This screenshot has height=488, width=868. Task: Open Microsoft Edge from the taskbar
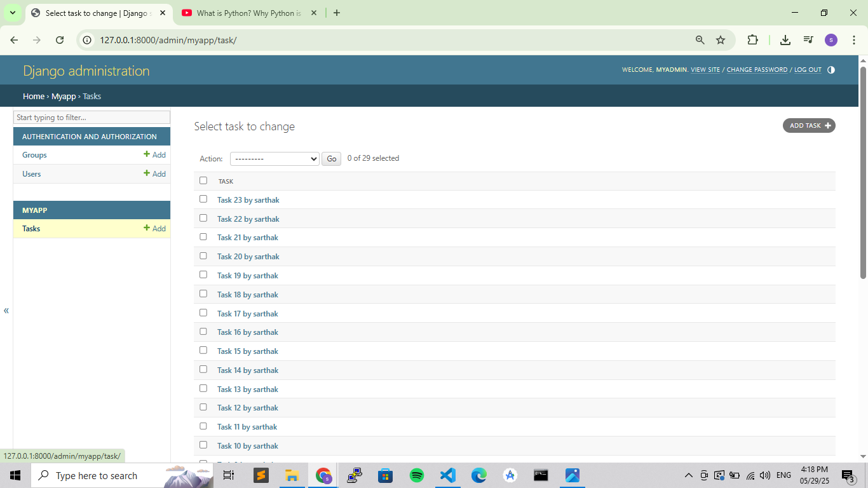(479, 475)
